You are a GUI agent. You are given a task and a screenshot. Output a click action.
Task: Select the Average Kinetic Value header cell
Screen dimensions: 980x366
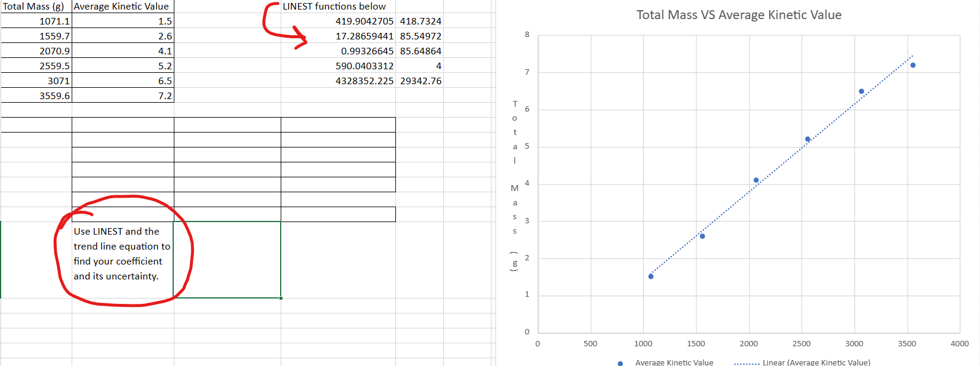coord(123,6)
